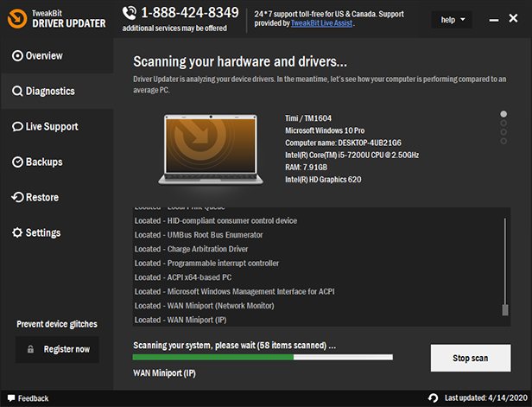
Task: Click 'Prevent device glitches' text
Action: pyautogui.click(x=57, y=324)
